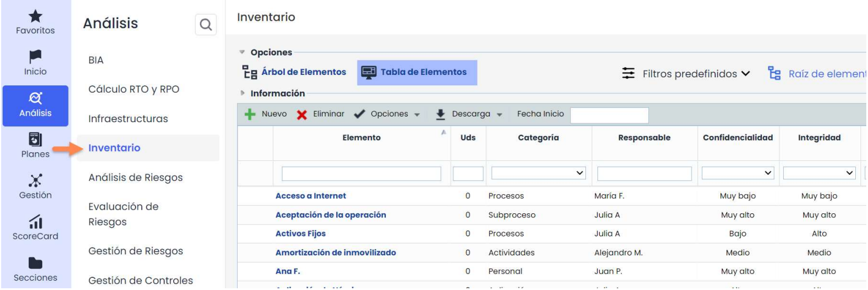Viewport: 868px width, 290px height.
Task: Collapse the Opciones section
Action: point(270,52)
